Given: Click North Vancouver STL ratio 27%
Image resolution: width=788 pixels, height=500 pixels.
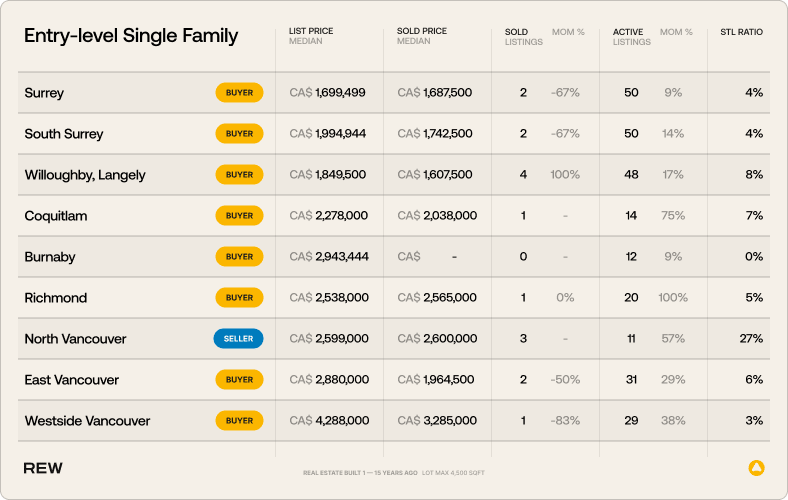Looking at the screenshot, I should [x=751, y=339].
